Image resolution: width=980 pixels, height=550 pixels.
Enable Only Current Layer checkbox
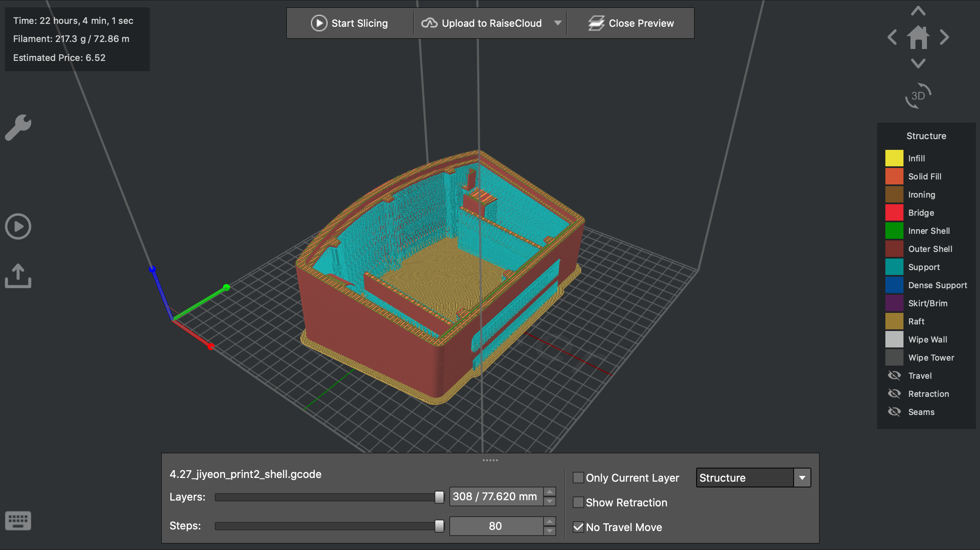click(578, 478)
